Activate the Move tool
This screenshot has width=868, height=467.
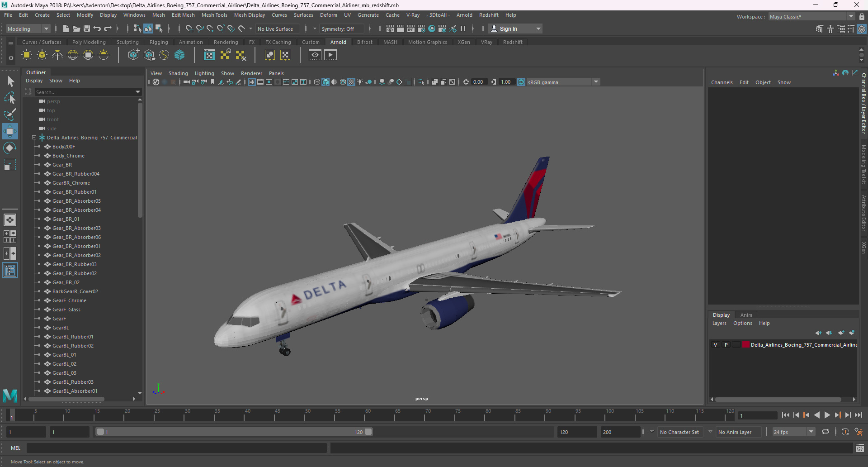pos(10,131)
